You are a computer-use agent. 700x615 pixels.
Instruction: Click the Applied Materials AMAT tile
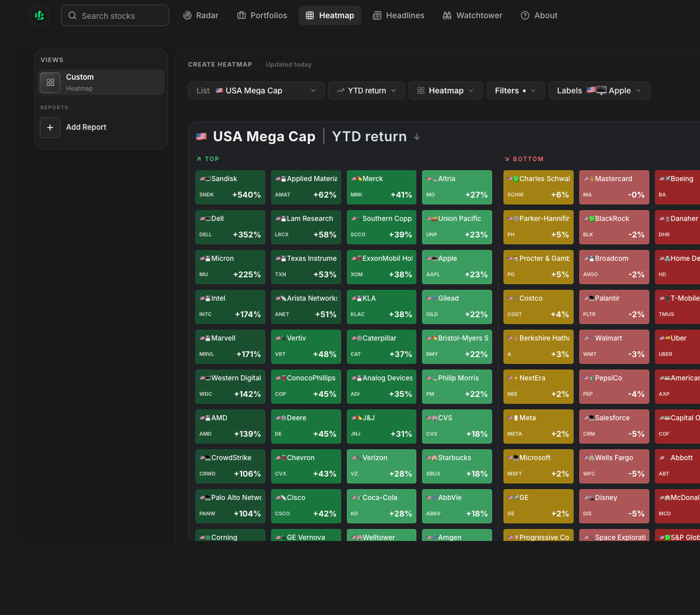[x=306, y=187]
